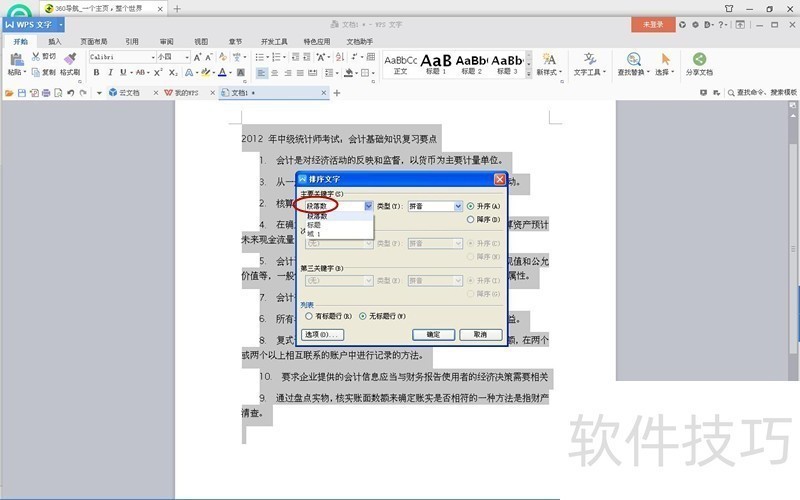
Task: Click the paragraph shading fill swatch
Action: pos(349,73)
